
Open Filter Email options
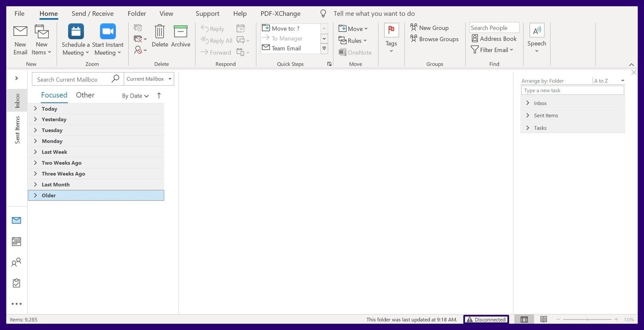click(x=492, y=50)
